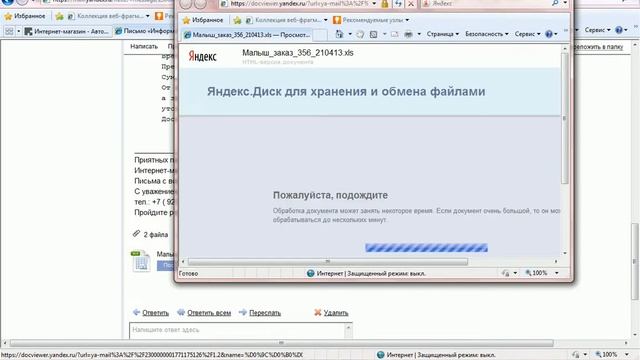The height and width of the screenshot is (360, 640).
Task: Open address bar history dropdown in front window
Action: click(374, 4)
